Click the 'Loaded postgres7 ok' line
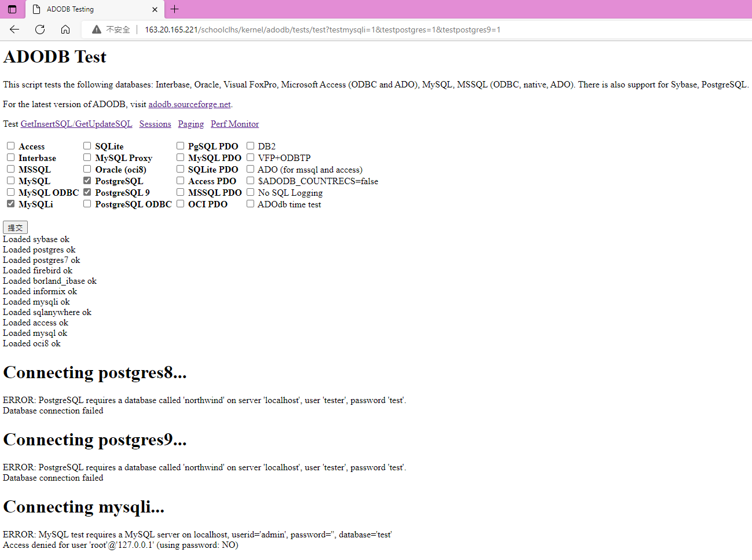Viewport: 752px width, 560px height. tap(42, 260)
